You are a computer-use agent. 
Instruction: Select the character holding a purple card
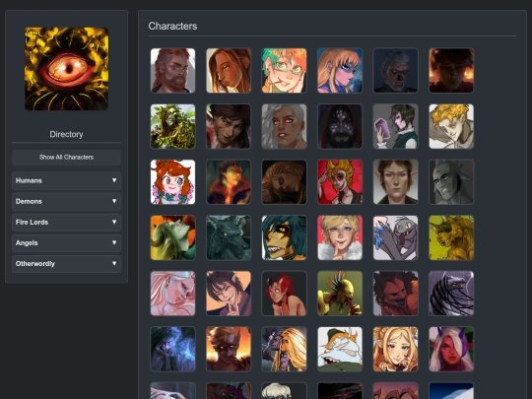tap(395, 126)
